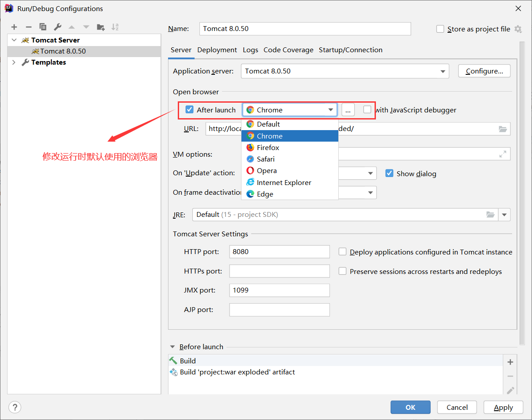This screenshot has height=420, width=532.
Task: Click Configure... button
Action: pos(484,71)
